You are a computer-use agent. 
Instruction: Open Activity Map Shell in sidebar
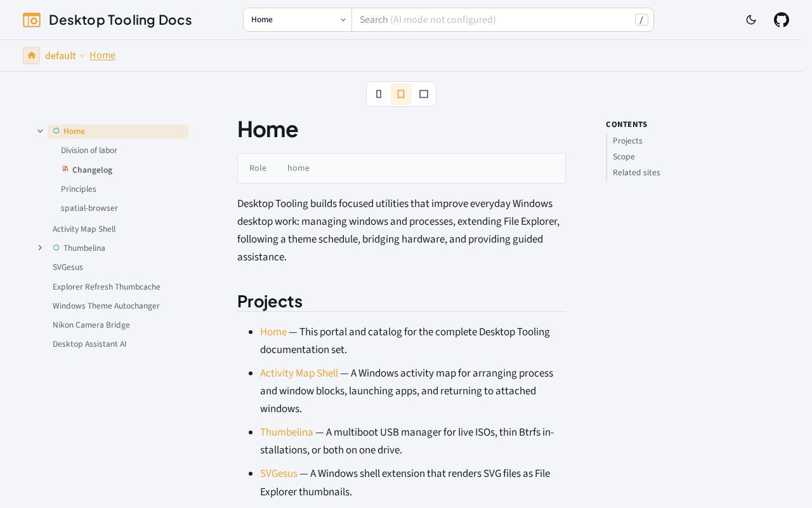pyautogui.click(x=84, y=229)
